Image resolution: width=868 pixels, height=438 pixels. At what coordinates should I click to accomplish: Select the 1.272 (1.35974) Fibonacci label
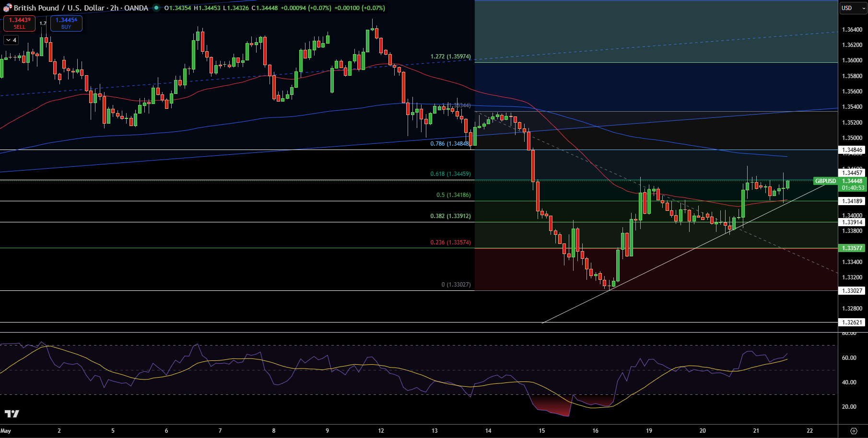click(451, 57)
